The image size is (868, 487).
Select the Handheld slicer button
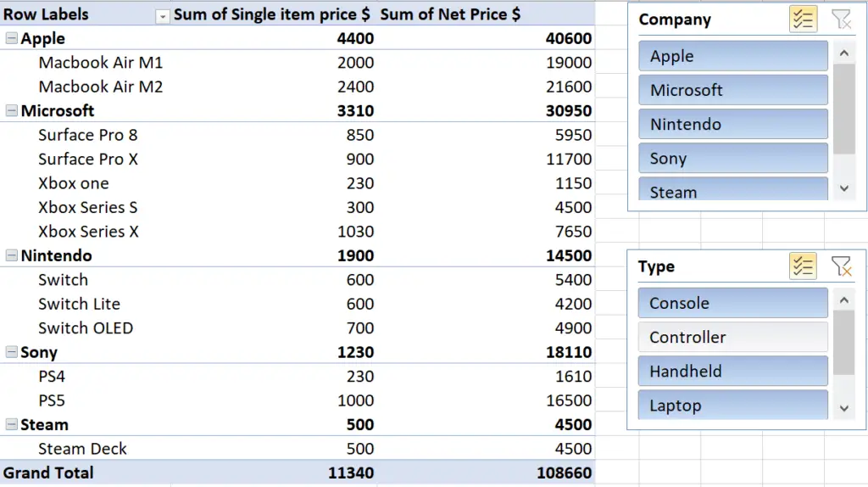(733, 372)
